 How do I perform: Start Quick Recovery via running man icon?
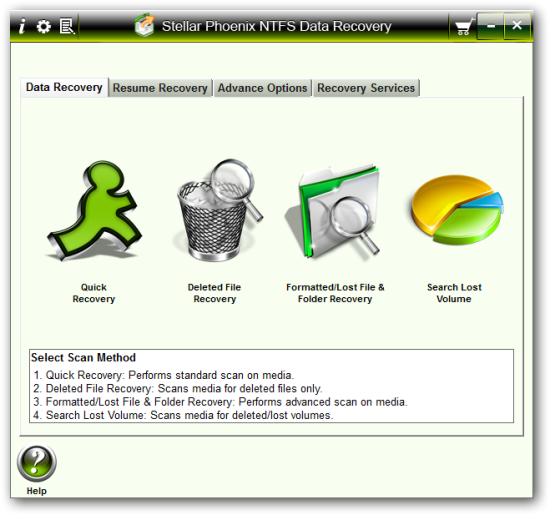(x=94, y=211)
